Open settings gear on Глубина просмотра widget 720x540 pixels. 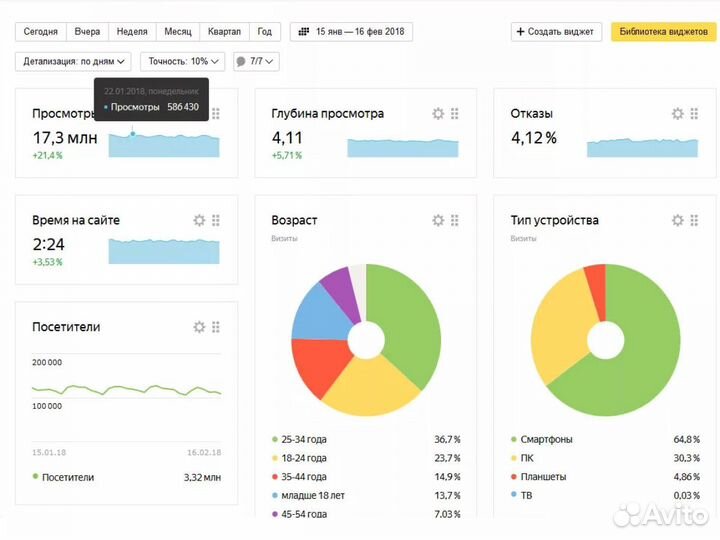[437, 114]
